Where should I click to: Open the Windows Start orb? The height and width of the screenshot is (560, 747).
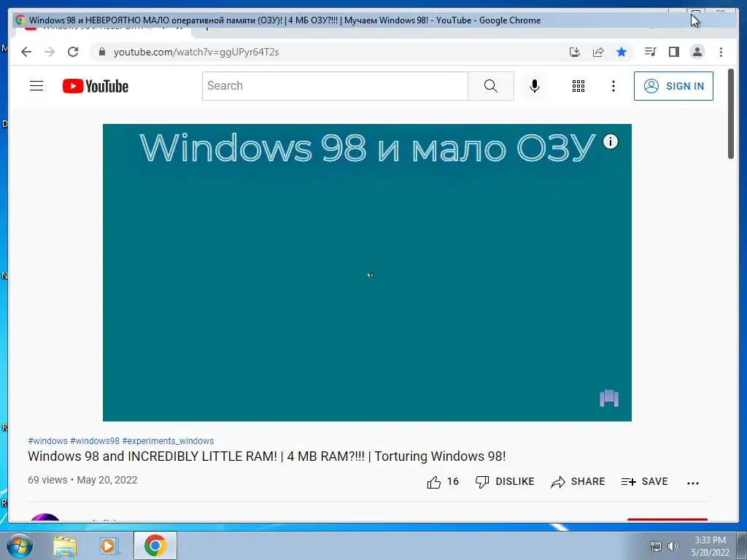pyautogui.click(x=20, y=545)
